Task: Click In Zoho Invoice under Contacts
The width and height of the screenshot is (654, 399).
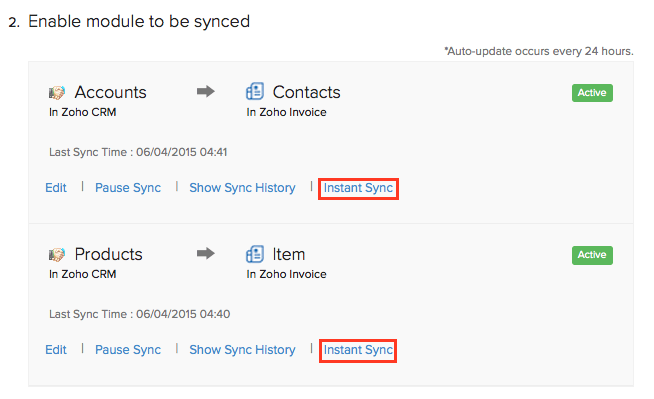Action: (287, 112)
